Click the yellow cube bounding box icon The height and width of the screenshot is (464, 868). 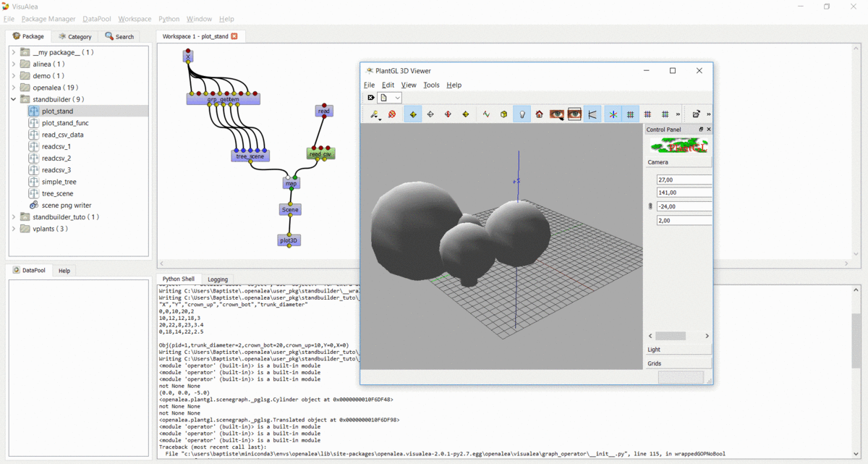(x=503, y=114)
